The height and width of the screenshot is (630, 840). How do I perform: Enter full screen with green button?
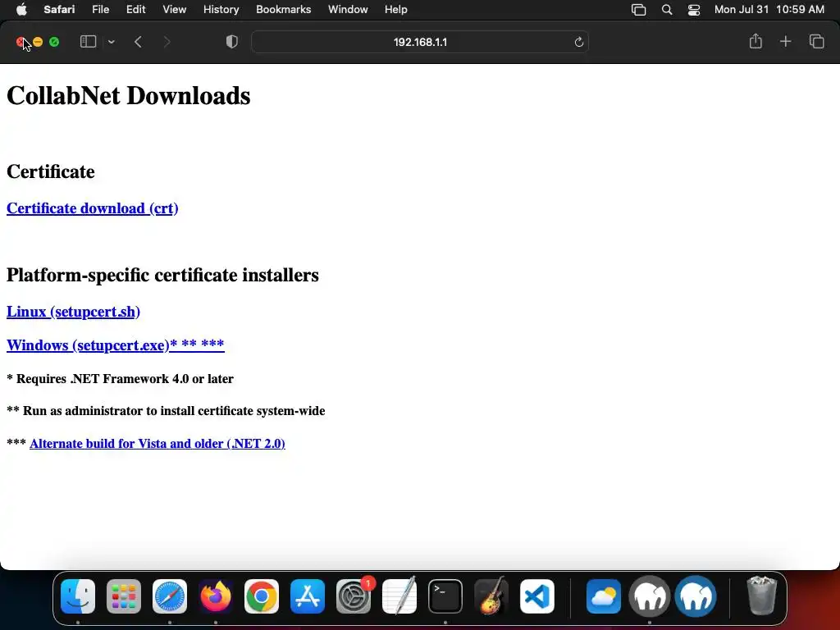pos(54,42)
